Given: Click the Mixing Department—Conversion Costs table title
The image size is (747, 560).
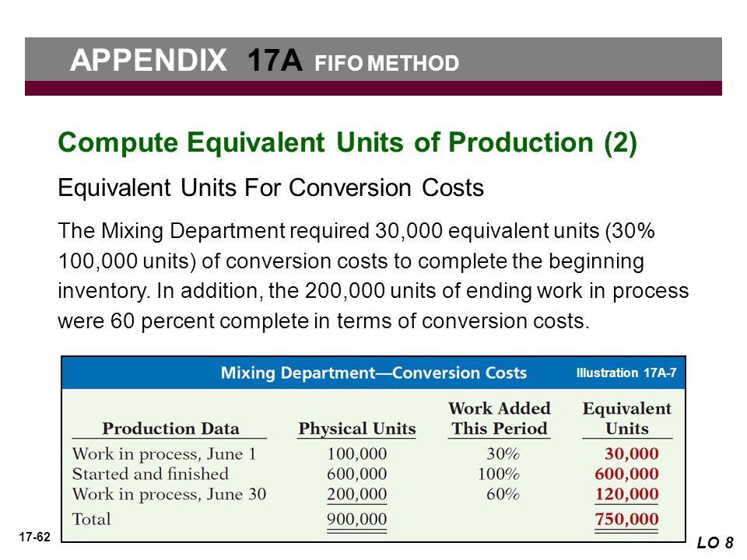Looking at the screenshot, I should (x=373, y=373).
